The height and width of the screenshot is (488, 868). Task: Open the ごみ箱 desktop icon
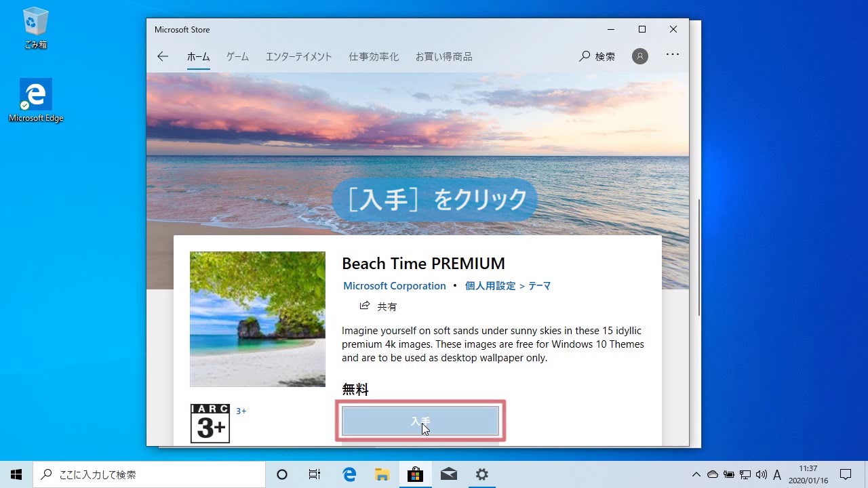(35, 28)
